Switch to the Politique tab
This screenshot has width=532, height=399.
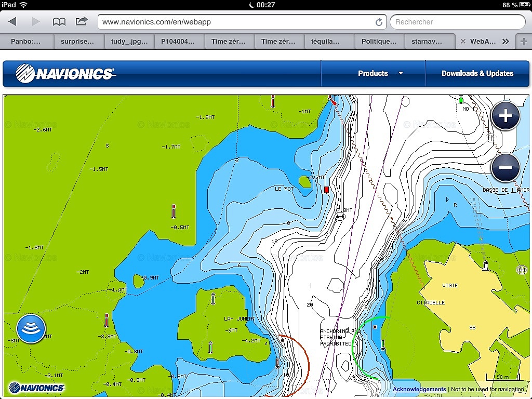coord(379,42)
